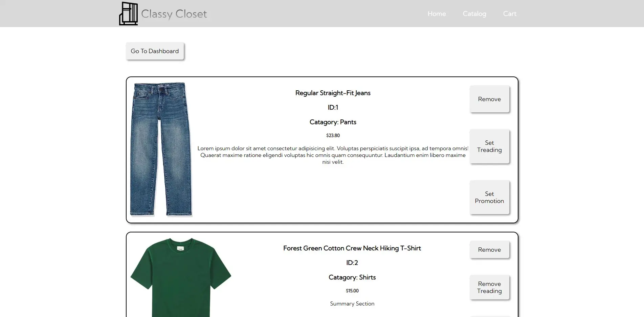Viewport: 644px width, 317px height.
Task: Click the jeans $23.80 price text
Action: click(x=333, y=135)
